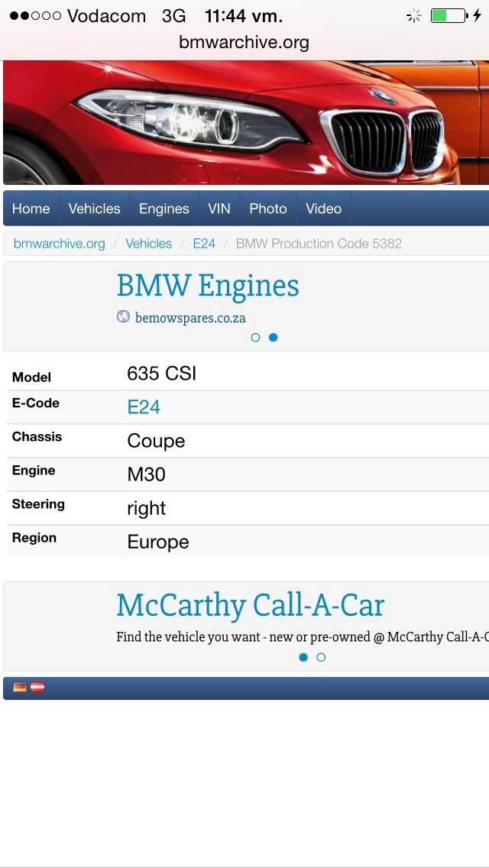489x868 pixels.
Task: Tap the right steering value
Action: pos(146,509)
